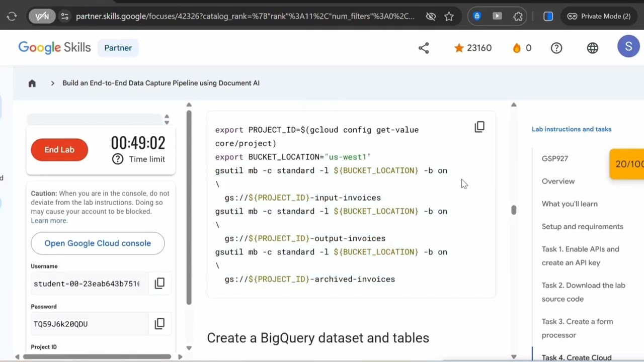Copy the Password value
644x362 pixels.
159,323
